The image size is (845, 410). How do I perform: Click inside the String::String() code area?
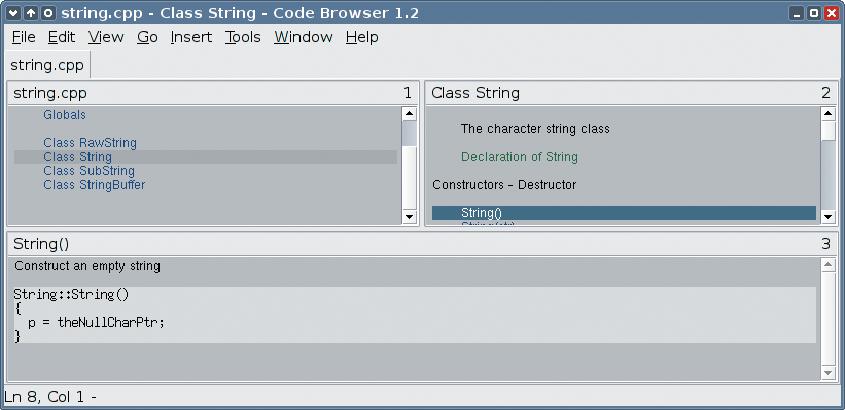(414, 315)
